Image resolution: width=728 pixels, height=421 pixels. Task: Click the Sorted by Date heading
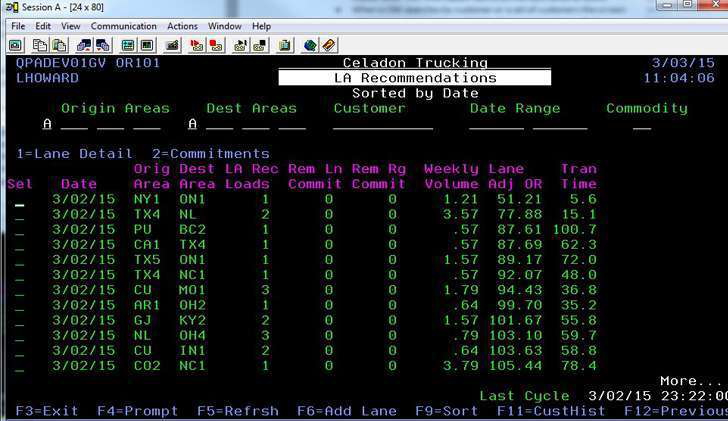pyautogui.click(x=415, y=93)
